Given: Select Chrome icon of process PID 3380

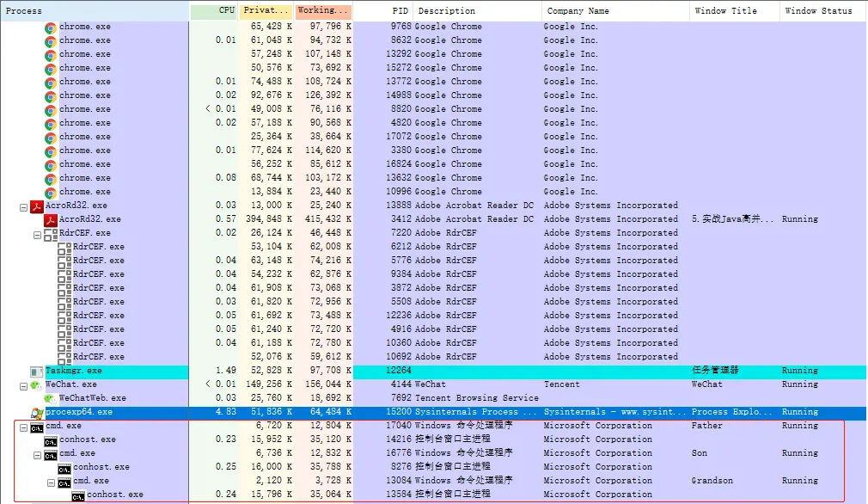Looking at the screenshot, I should click(x=51, y=151).
